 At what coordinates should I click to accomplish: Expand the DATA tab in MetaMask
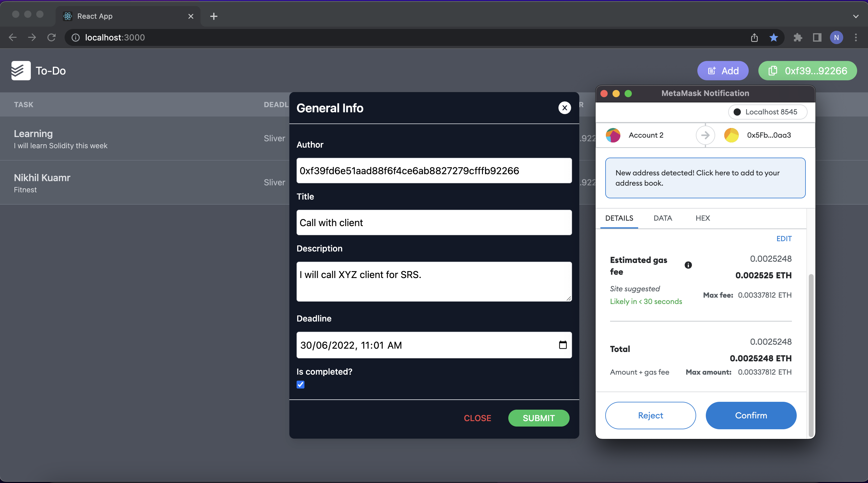[662, 218]
